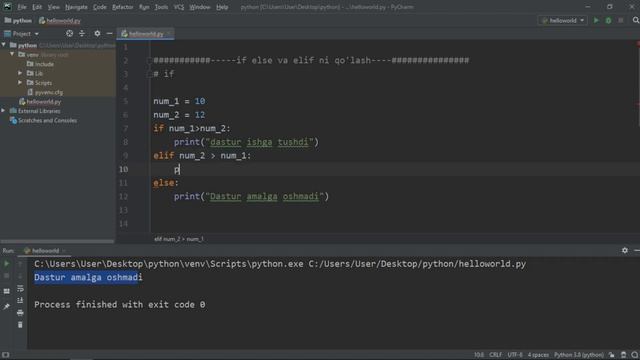Start debugging with the green bug icon
The height and width of the screenshot is (360, 640).
point(608,20)
